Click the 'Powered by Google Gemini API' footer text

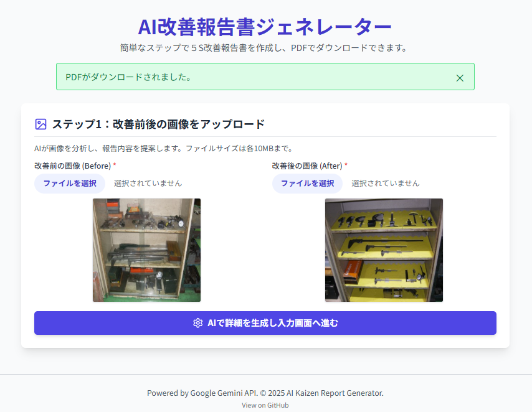tap(202, 393)
